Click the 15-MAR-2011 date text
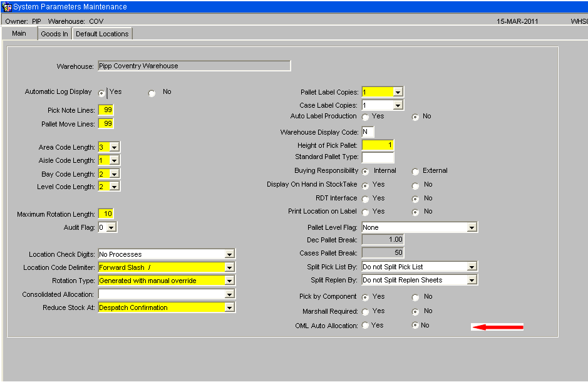This screenshot has width=588, height=382. (517, 21)
